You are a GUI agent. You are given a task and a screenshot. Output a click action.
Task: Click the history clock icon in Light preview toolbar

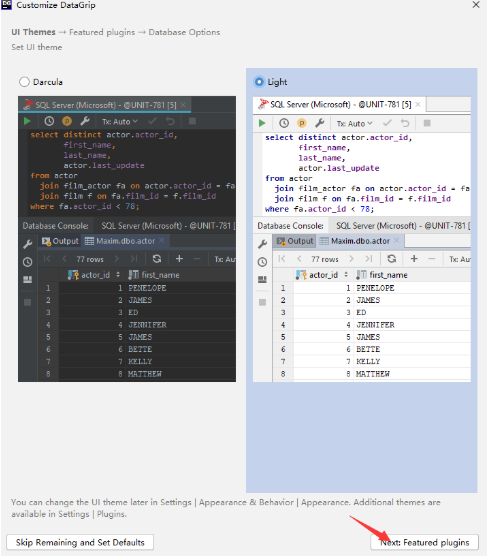tap(284, 123)
